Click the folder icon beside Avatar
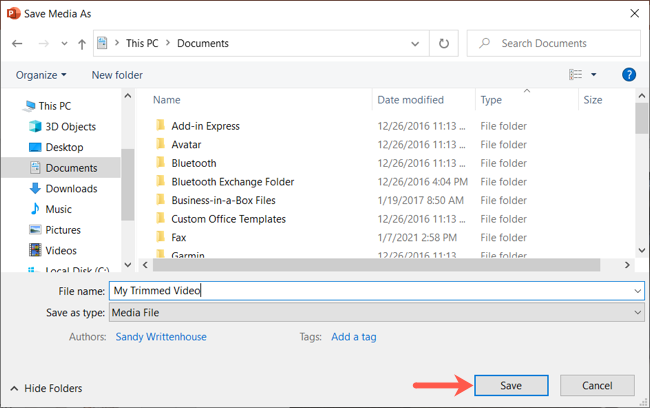The image size is (650, 408). tap(160, 144)
